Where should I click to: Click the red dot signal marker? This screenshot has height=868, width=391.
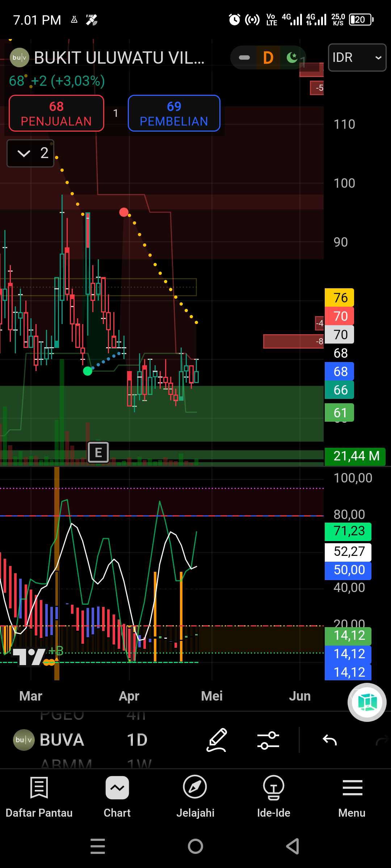pos(124,212)
